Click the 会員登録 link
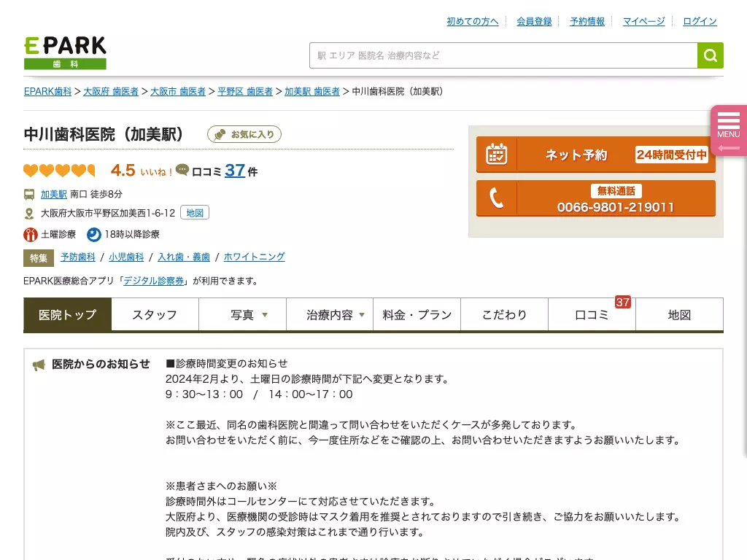This screenshot has height=560, width=747. click(x=534, y=21)
